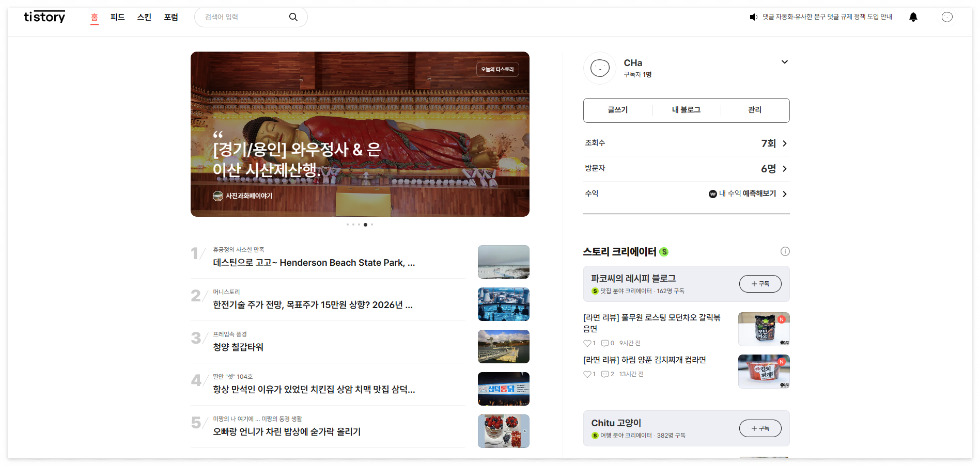The height and width of the screenshot is (466, 980).
Task: Click the Kakao coin icon next to 수익
Action: click(x=711, y=194)
